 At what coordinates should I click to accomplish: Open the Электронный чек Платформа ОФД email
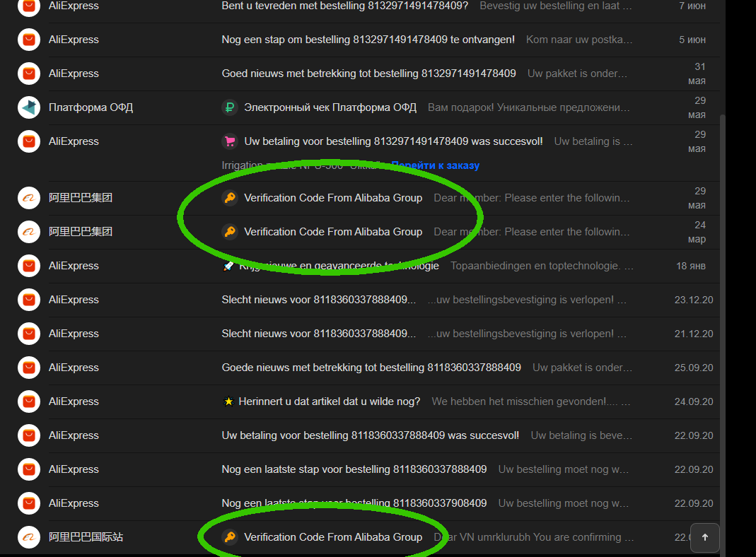pos(330,107)
